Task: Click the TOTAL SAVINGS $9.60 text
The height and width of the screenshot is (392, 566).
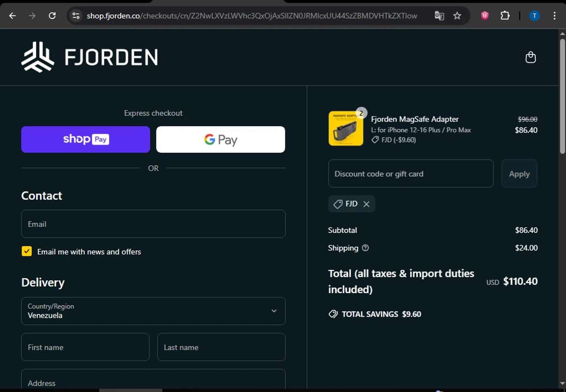Action: click(x=381, y=314)
